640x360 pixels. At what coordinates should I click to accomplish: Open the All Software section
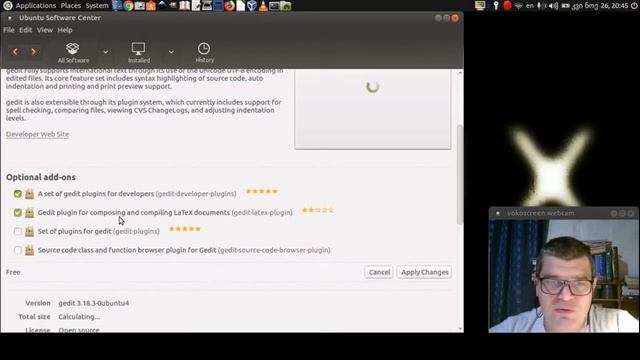pyautogui.click(x=73, y=53)
